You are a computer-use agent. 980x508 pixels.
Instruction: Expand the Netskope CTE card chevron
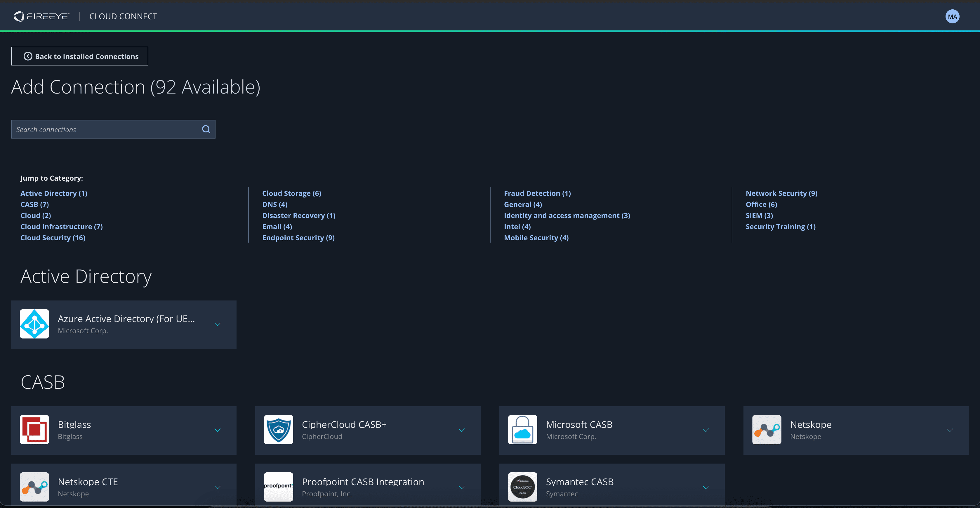(x=217, y=488)
